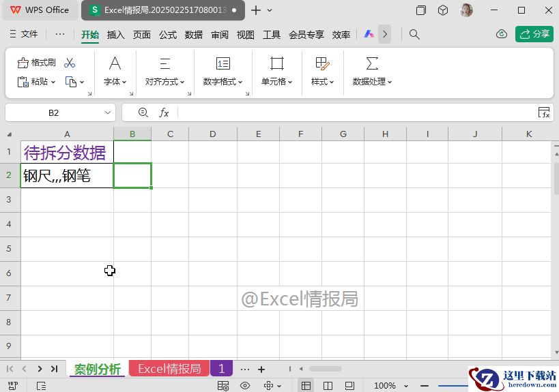
Task: Open the Styles (样式) dropdown
Action: click(x=322, y=71)
